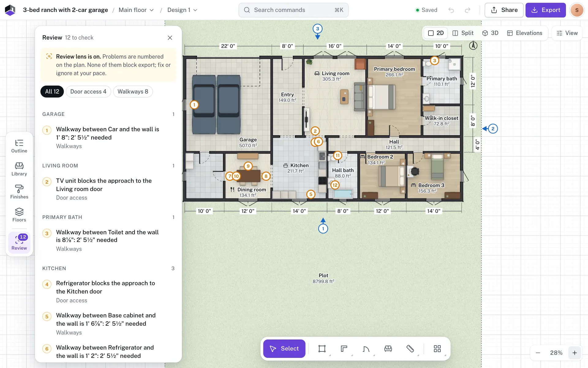Expand the Main floor dropdown

(136, 10)
